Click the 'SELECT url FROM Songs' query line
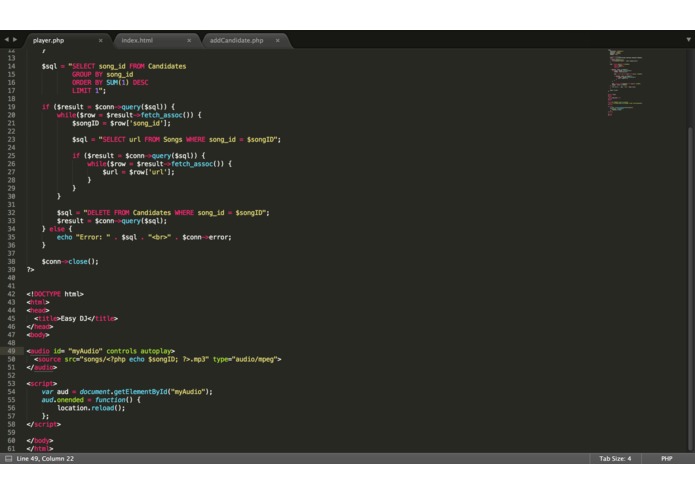The height and width of the screenshot is (494, 695). [x=176, y=140]
